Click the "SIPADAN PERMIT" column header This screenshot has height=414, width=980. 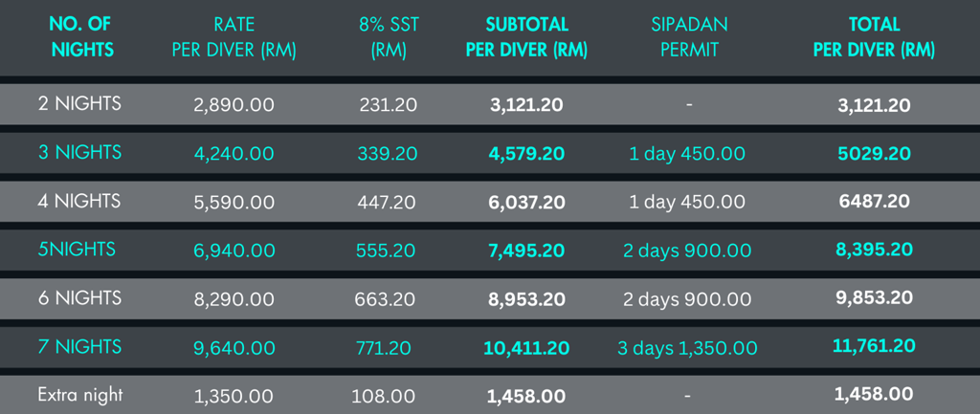point(689,37)
